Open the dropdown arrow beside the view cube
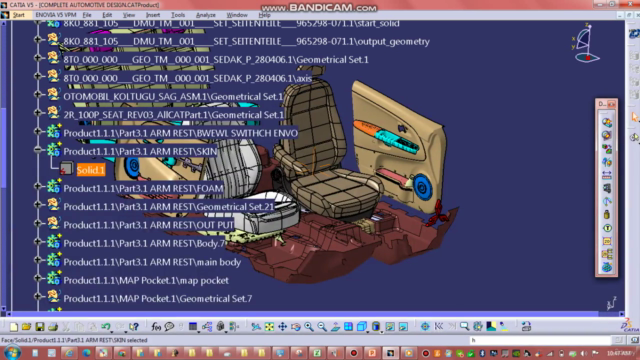Screen dimensions: 640x360 click(367, 332)
